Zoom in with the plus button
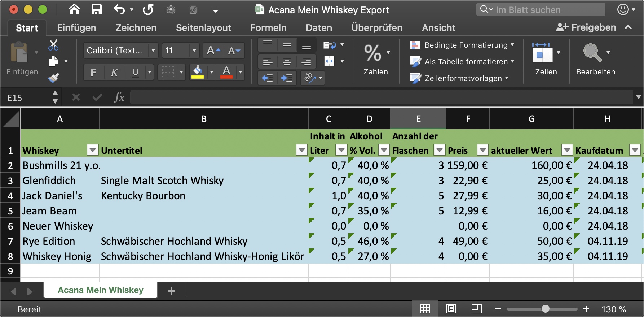This screenshot has height=317, width=644. coord(586,309)
